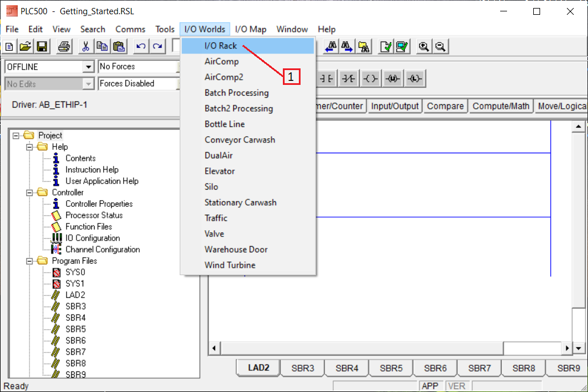
Task: Verify file using the document checkmark icon
Action: tap(386, 47)
